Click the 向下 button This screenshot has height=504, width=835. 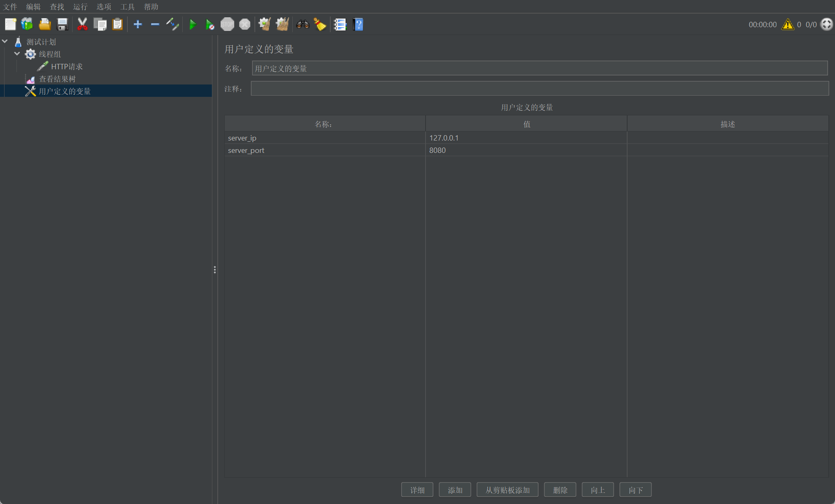coord(635,490)
